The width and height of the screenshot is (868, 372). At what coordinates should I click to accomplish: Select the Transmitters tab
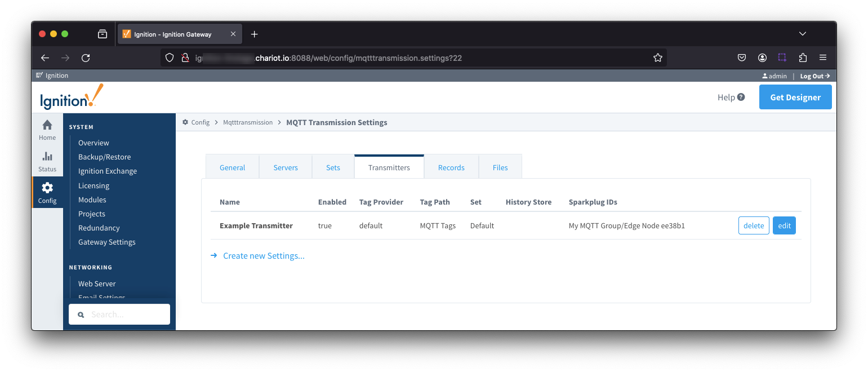[389, 167]
